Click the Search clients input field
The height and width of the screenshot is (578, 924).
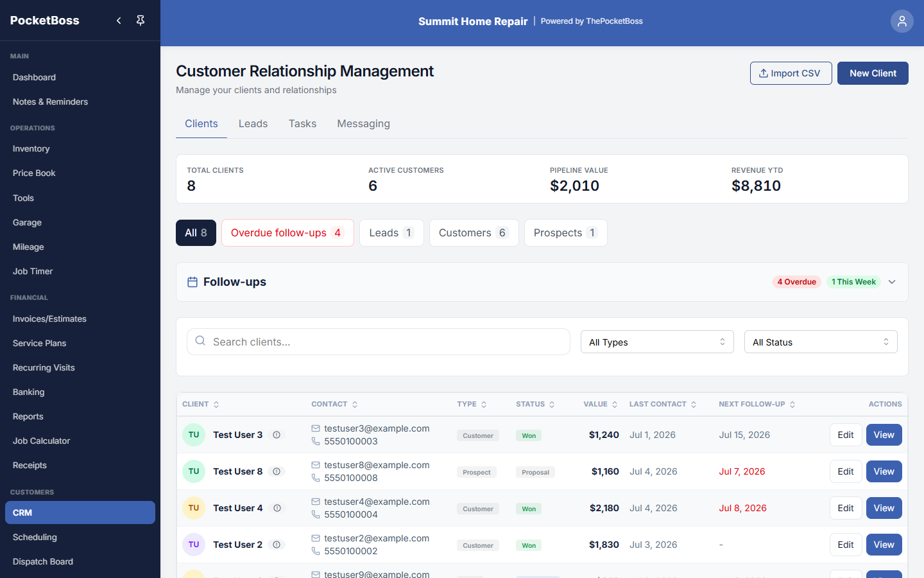click(x=379, y=342)
